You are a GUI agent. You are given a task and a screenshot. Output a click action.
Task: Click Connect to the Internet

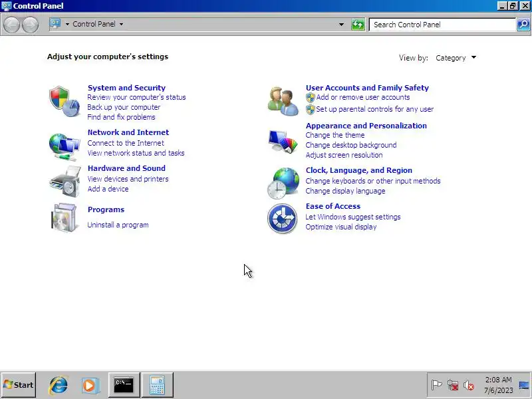click(x=126, y=143)
